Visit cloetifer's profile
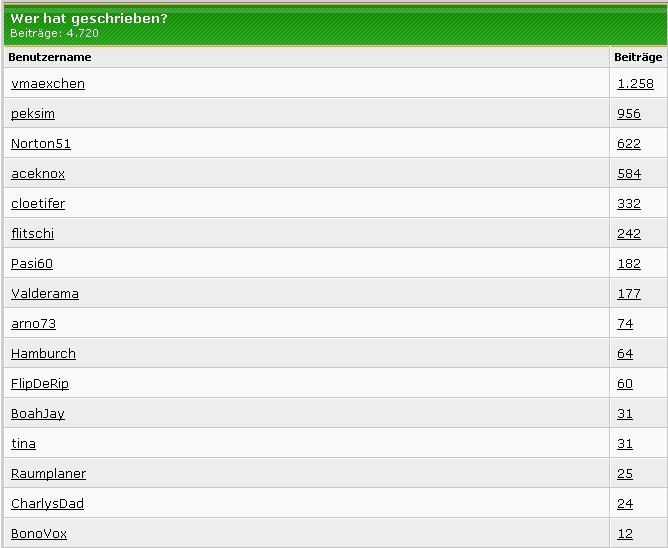The image size is (668, 548). (x=37, y=204)
